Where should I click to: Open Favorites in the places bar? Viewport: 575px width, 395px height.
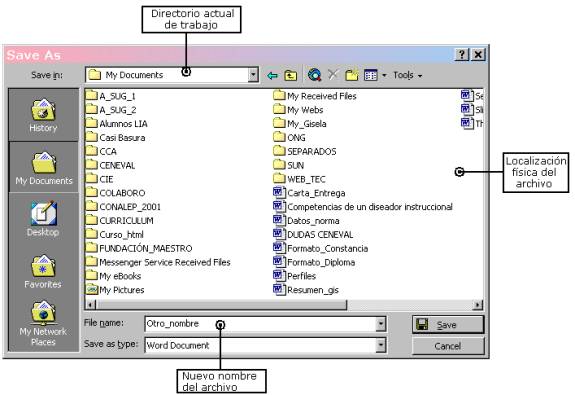click(43, 271)
